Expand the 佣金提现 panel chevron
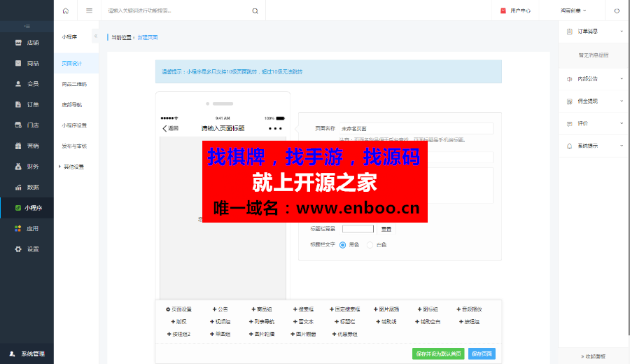630x364 pixels. tap(622, 101)
